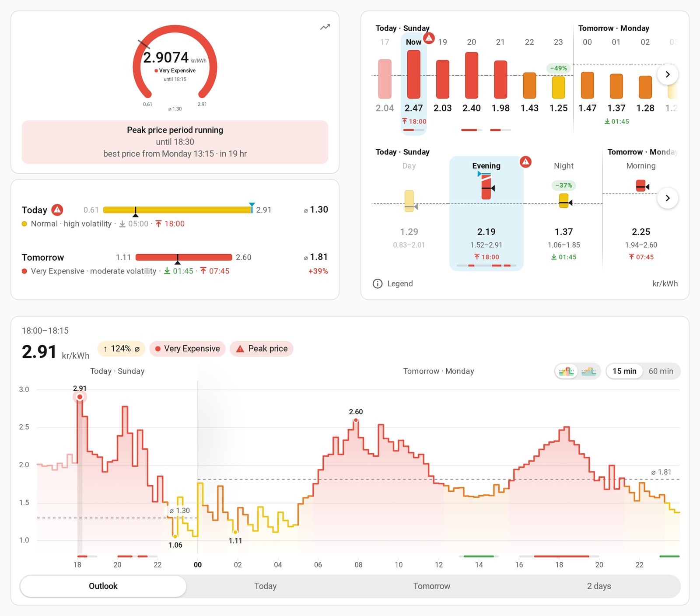
Task: Advance the day-period strip with right chevron
Action: 668,198
